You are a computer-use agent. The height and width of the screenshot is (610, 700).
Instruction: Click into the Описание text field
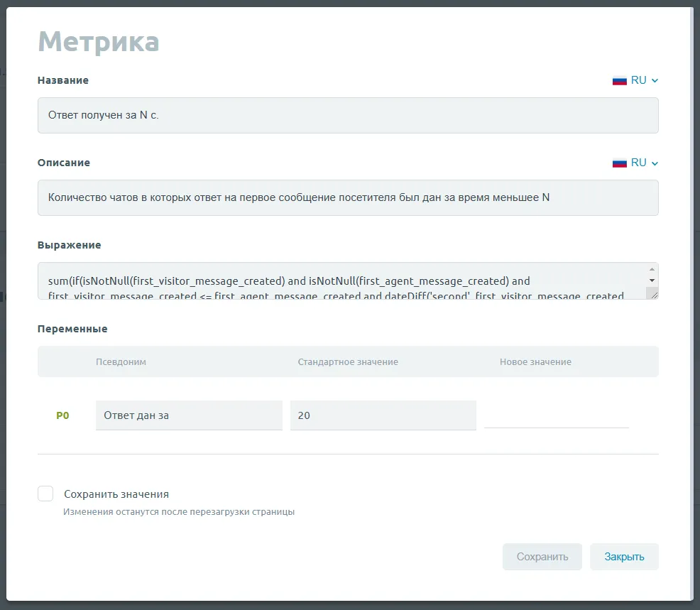pyautogui.click(x=347, y=197)
